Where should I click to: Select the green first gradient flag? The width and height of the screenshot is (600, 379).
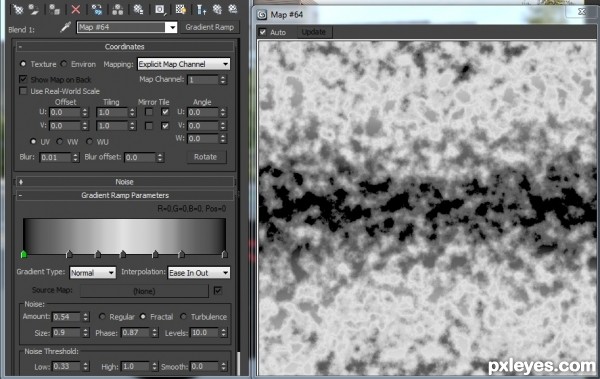tap(24, 254)
